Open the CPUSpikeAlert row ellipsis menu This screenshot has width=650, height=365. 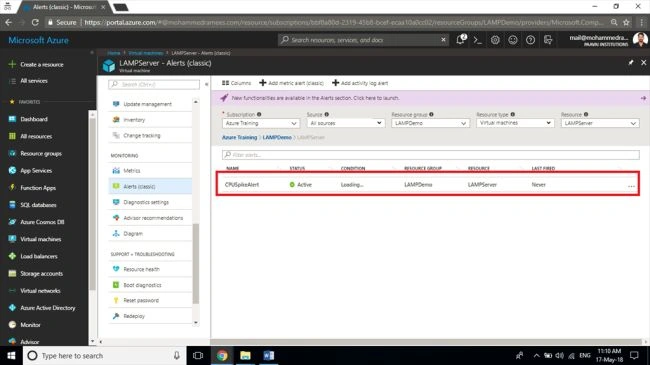coord(631,186)
